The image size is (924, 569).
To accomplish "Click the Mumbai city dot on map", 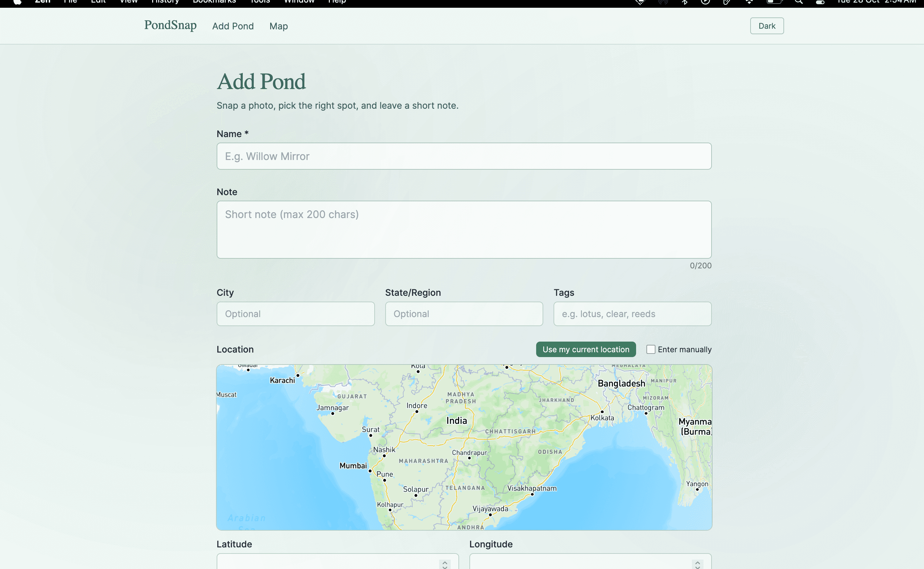I will pyautogui.click(x=370, y=471).
